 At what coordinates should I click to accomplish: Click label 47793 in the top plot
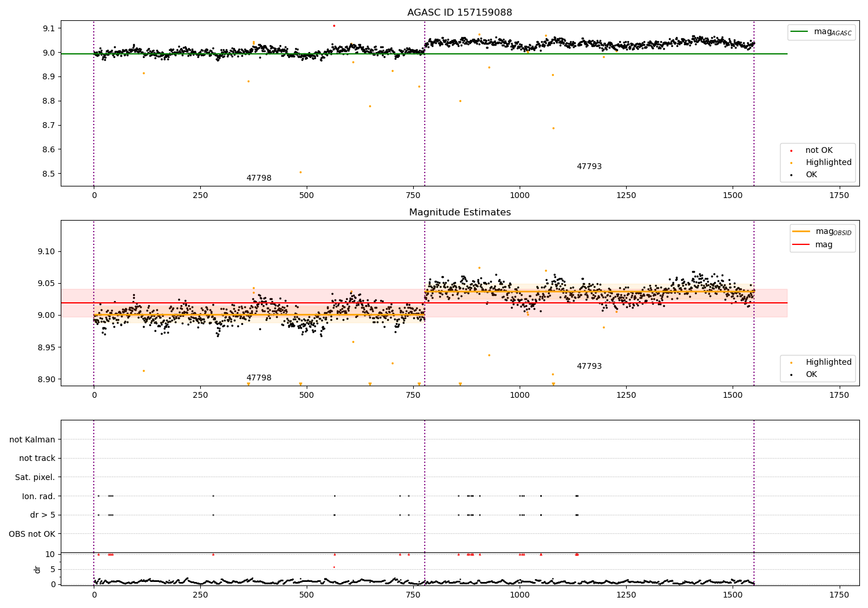(589, 167)
